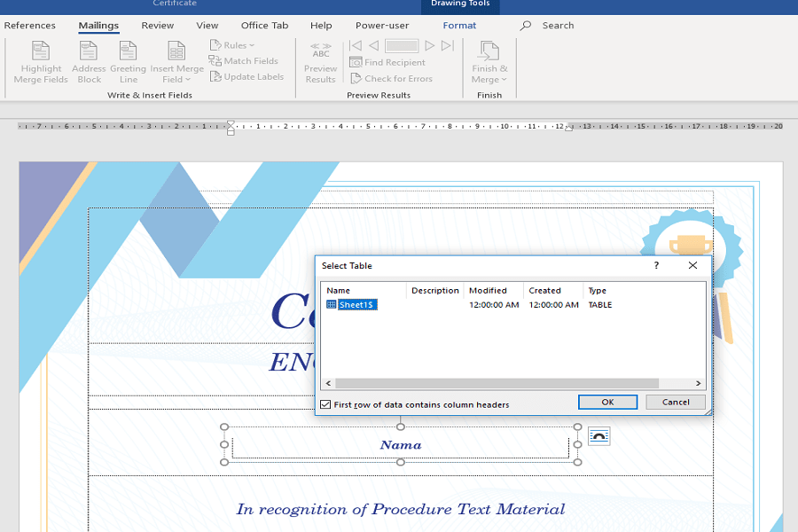The image size is (798, 532).
Task: Go to next record arrow
Action: tap(429, 46)
